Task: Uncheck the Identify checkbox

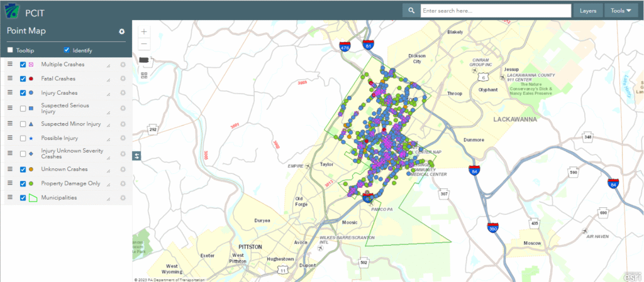Action: tap(67, 50)
